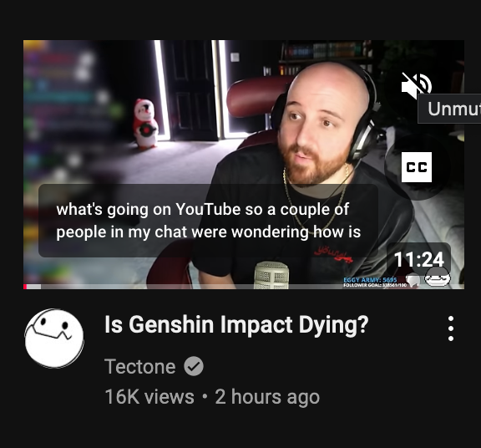Viewport: 481px width, 448px height.
Task: Seek using the red progress bar start
Action: coord(25,287)
